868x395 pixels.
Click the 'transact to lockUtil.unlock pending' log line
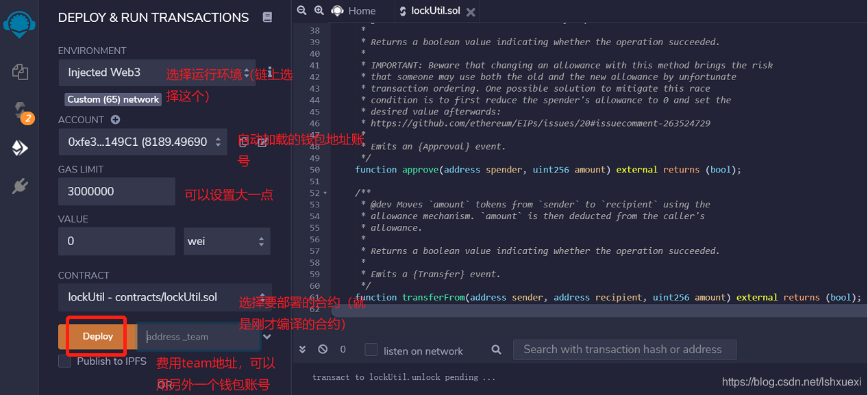pyautogui.click(x=404, y=377)
